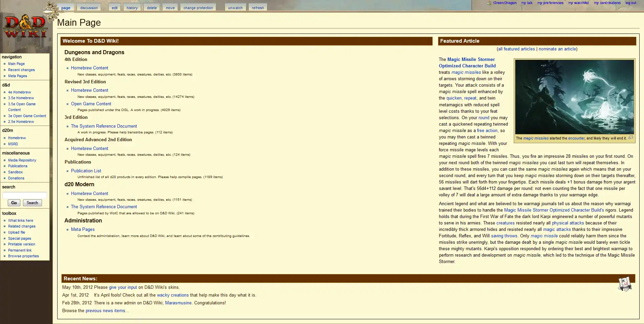Click the unwatch tab
The width and height of the screenshot is (644, 324).
point(235,8)
